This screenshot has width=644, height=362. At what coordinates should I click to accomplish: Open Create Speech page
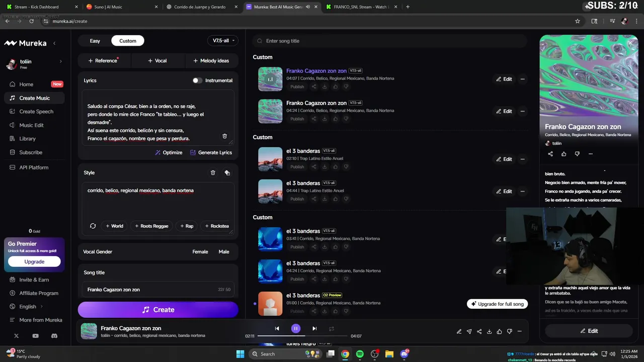(35, 112)
